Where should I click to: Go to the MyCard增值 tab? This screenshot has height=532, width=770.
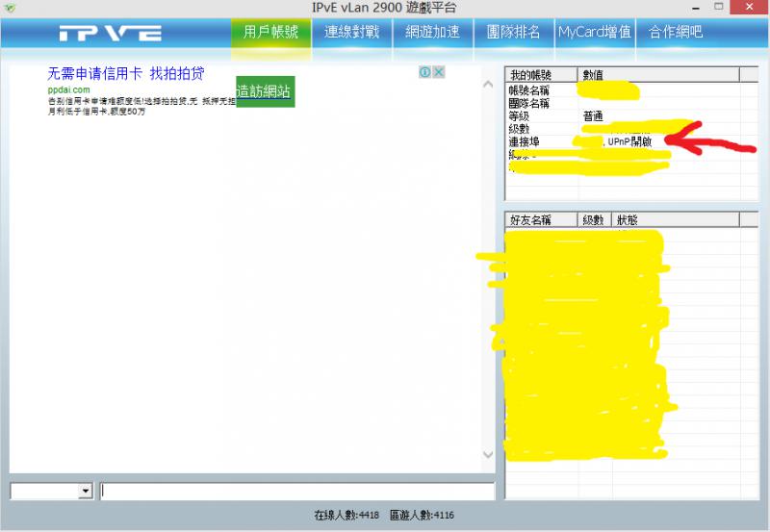[x=595, y=33]
